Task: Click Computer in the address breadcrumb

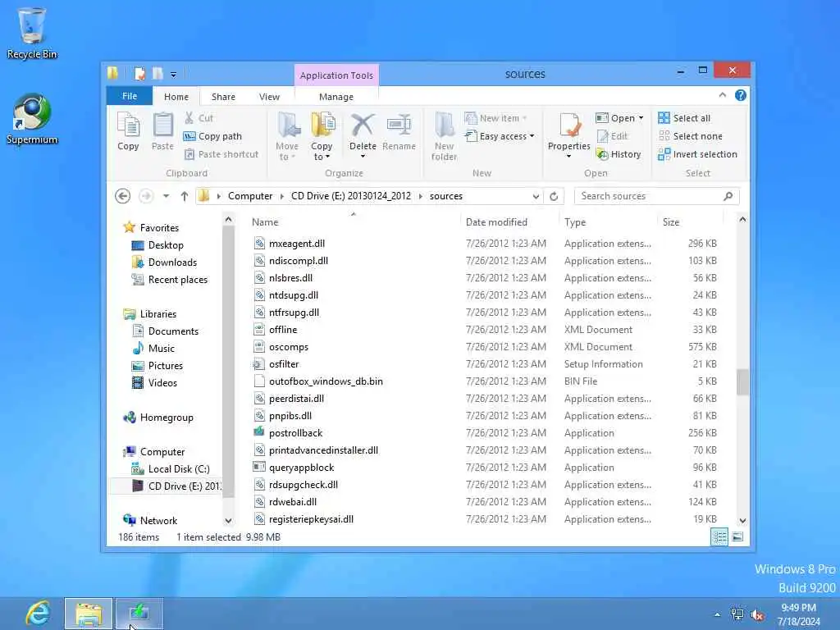Action: pyautogui.click(x=250, y=196)
